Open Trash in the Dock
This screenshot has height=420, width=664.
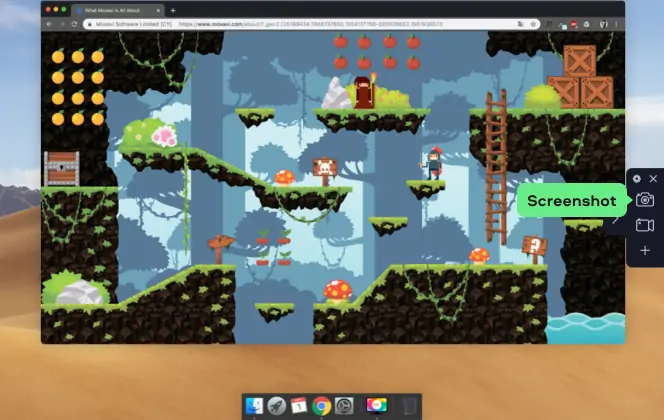point(409,406)
